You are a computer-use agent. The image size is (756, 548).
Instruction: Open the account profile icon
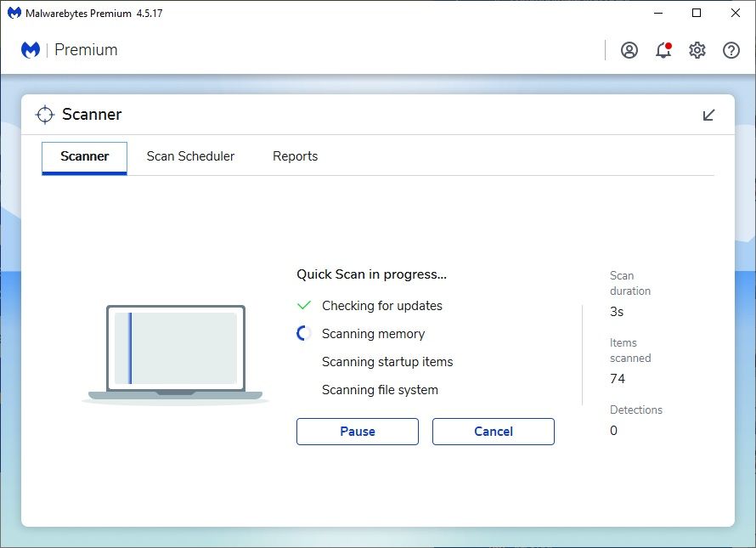click(629, 50)
